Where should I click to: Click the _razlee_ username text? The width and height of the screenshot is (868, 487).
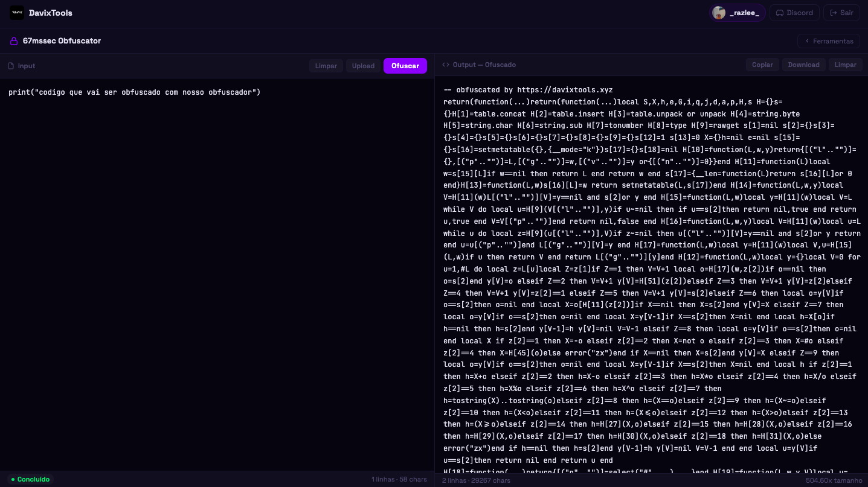tap(744, 13)
